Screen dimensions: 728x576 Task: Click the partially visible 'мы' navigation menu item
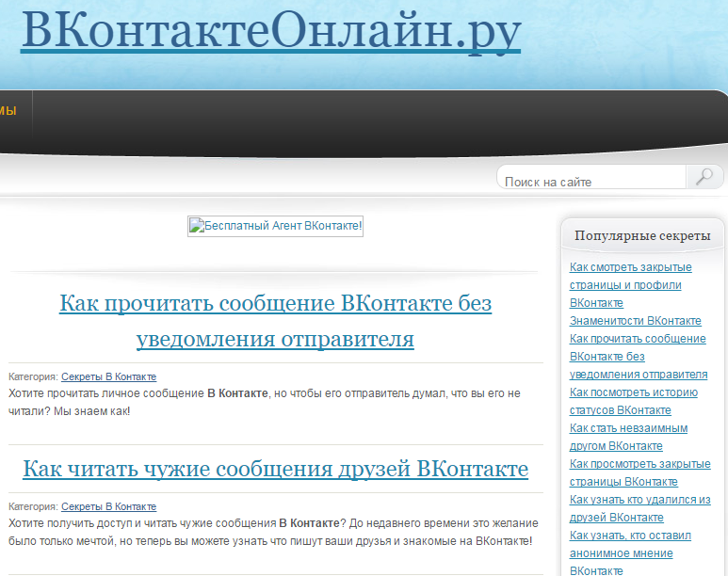8,110
